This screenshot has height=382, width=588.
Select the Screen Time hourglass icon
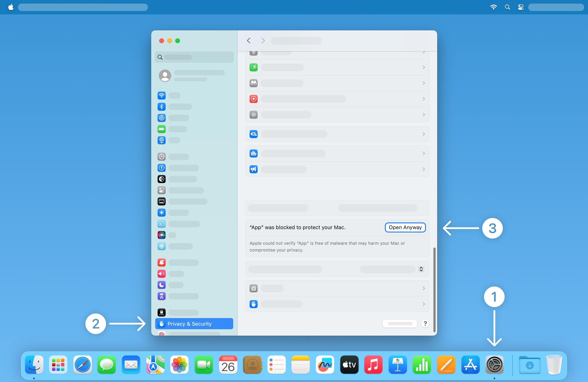point(161,296)
